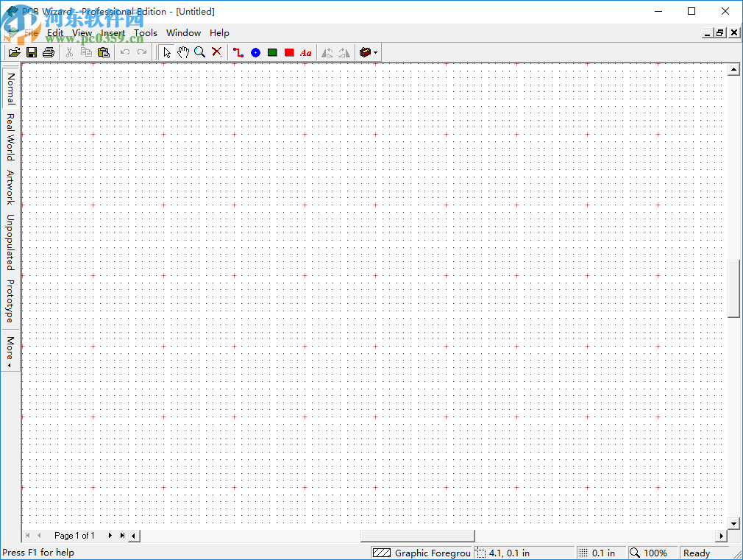Go to first page button
This screenshot has width=743, height=560.
coord(27,535)
